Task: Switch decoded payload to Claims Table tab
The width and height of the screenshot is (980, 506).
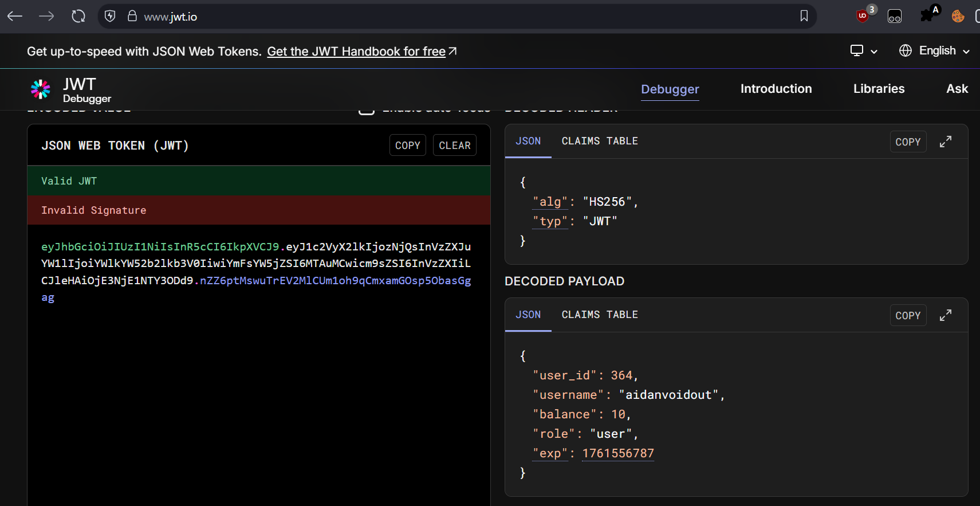Action: pos(599,315)
